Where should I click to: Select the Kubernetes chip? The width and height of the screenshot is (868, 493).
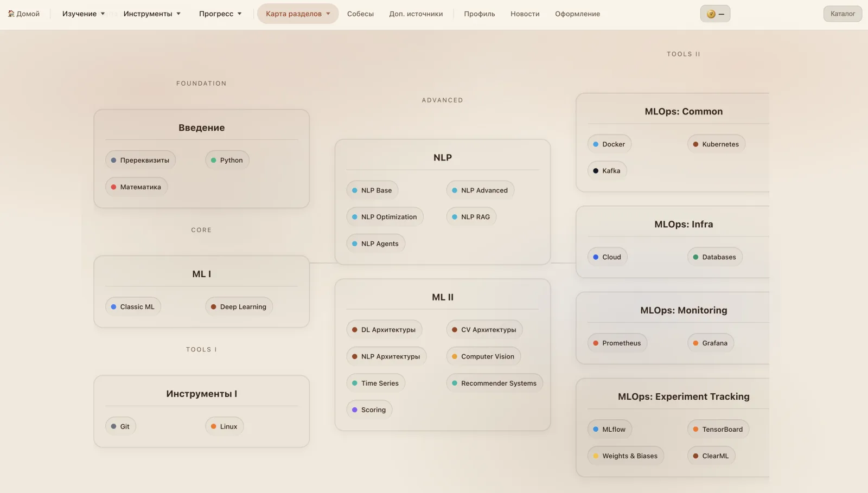716,144
